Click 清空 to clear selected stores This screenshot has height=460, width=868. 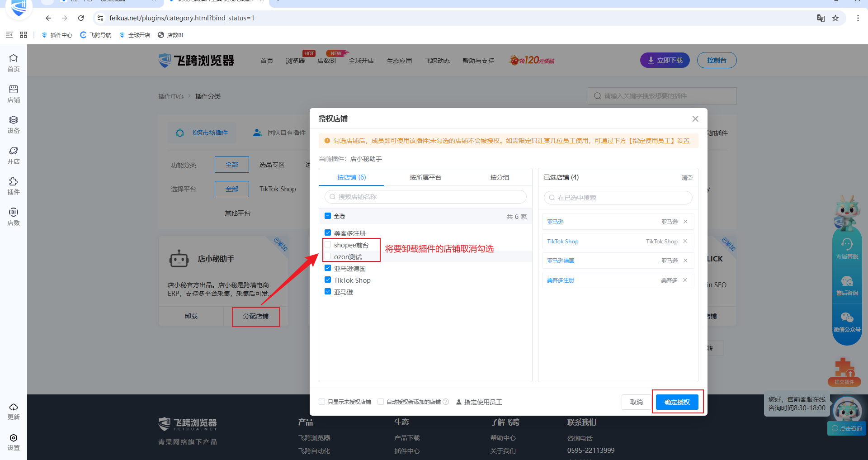(687, 178)
